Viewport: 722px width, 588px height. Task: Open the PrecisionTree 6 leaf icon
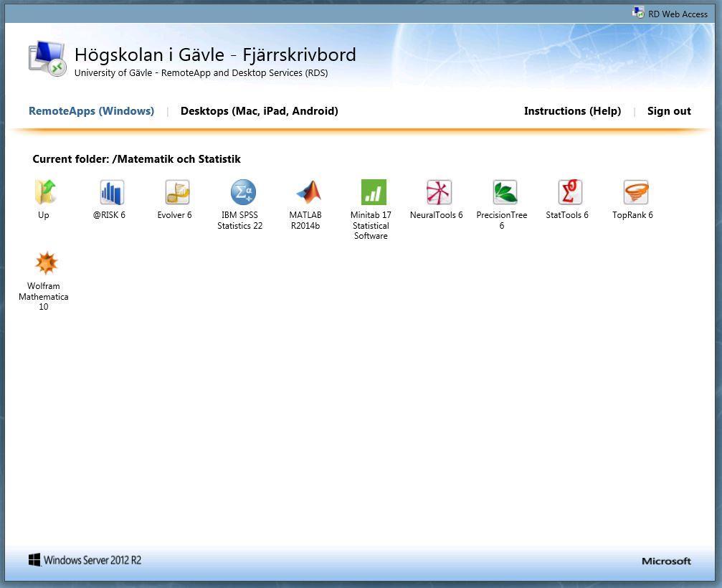(x=505, y=192)
